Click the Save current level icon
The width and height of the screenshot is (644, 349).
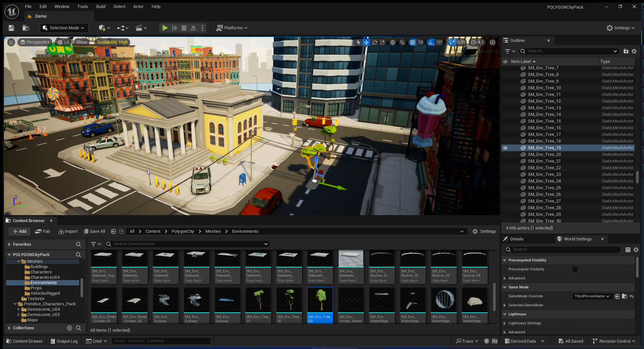pos(11,28)
